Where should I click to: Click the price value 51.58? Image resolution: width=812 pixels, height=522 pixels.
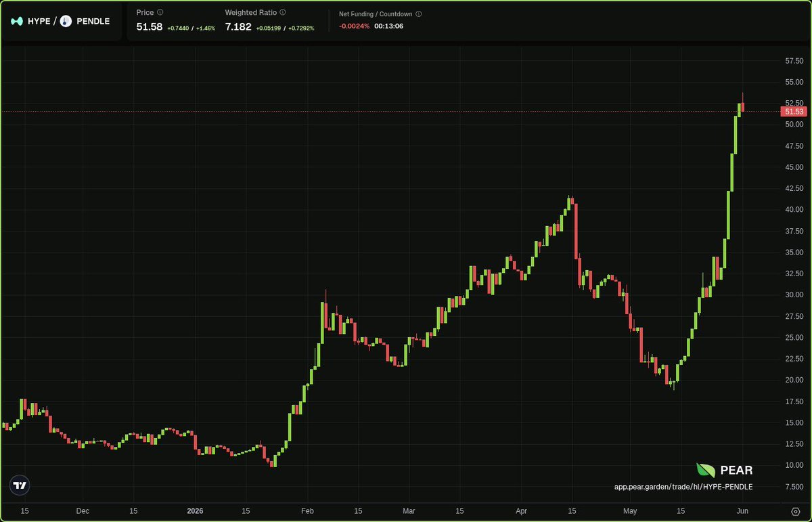pos(150,27)
